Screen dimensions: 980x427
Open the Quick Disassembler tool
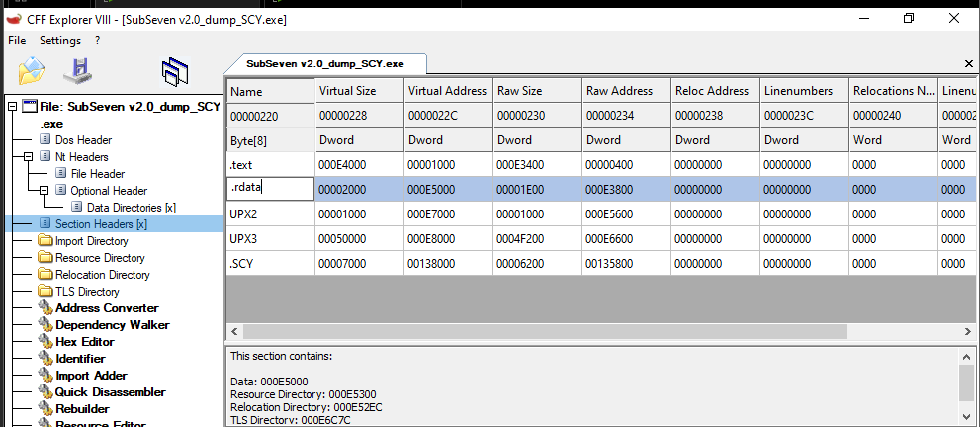pos(109,391)
